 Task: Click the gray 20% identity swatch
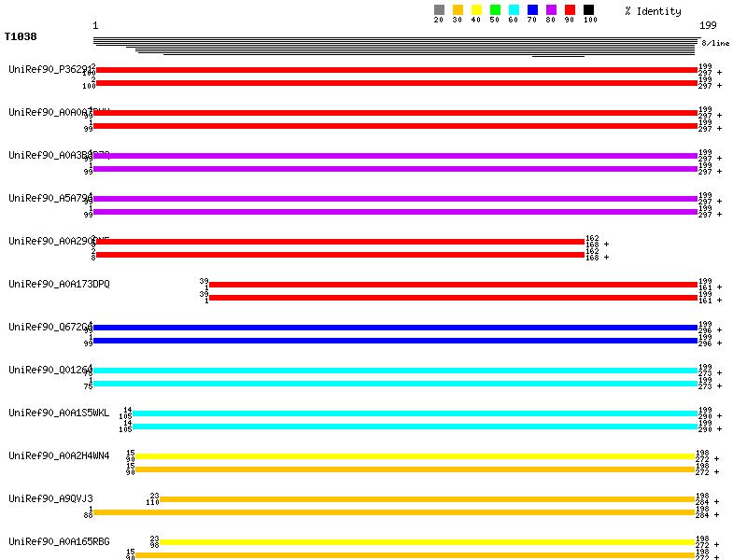(x=439, y=10)
